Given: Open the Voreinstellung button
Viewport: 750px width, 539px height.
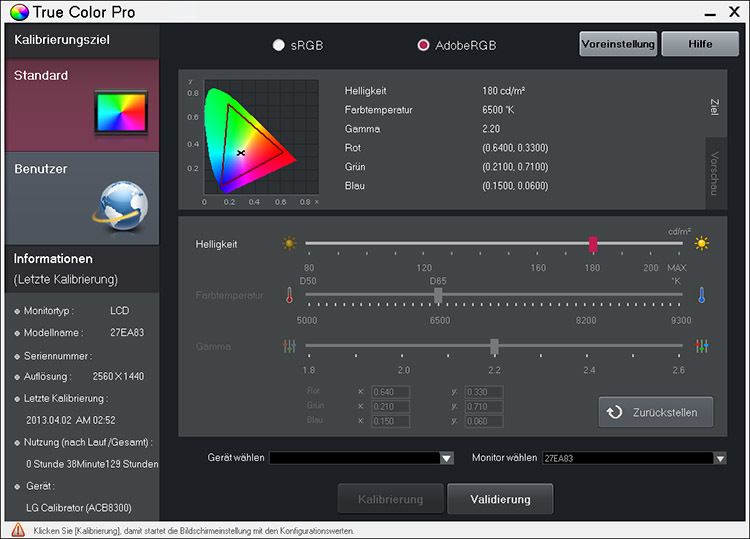Looking at the screenshot, I should tap(618, 44).
